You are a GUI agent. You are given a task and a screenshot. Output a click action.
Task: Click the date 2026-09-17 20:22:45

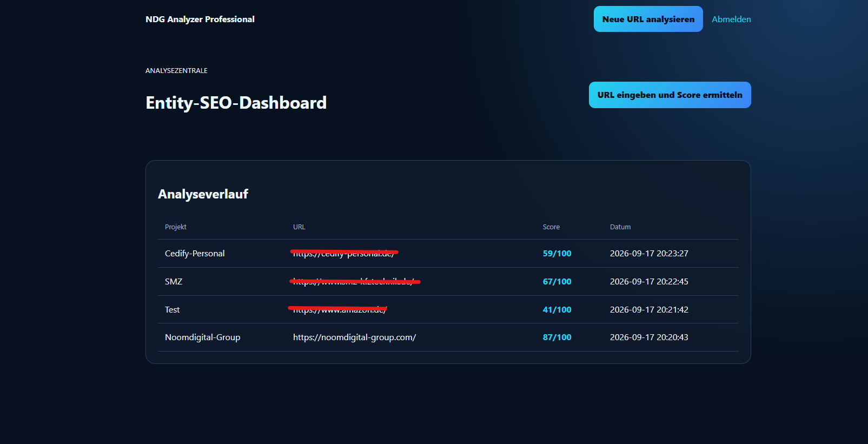click(649, 281)
